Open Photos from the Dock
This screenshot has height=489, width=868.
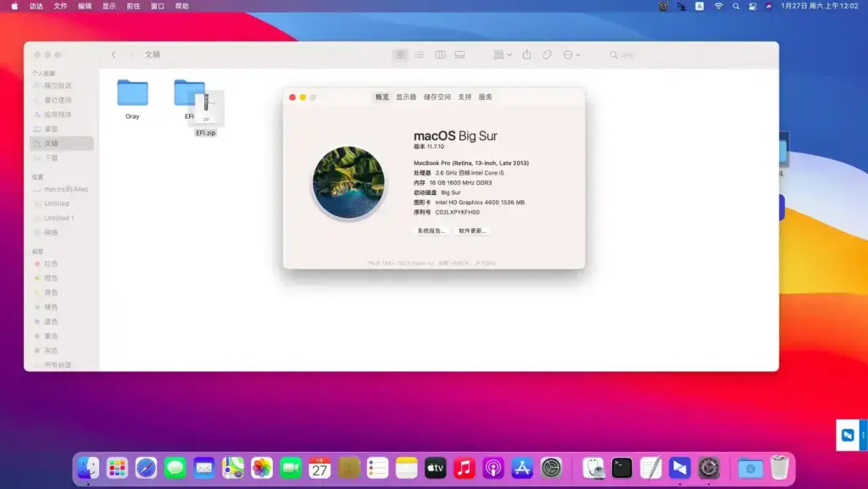[x=262, y=468]
